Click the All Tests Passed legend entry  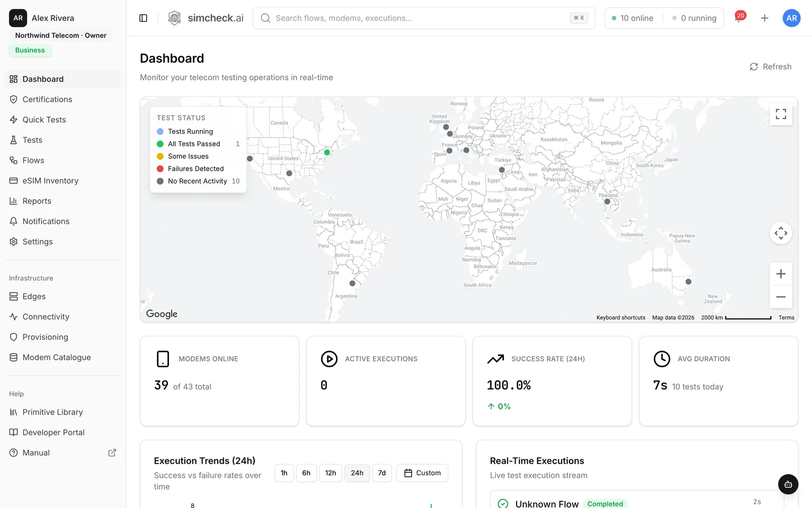[198, 144]
